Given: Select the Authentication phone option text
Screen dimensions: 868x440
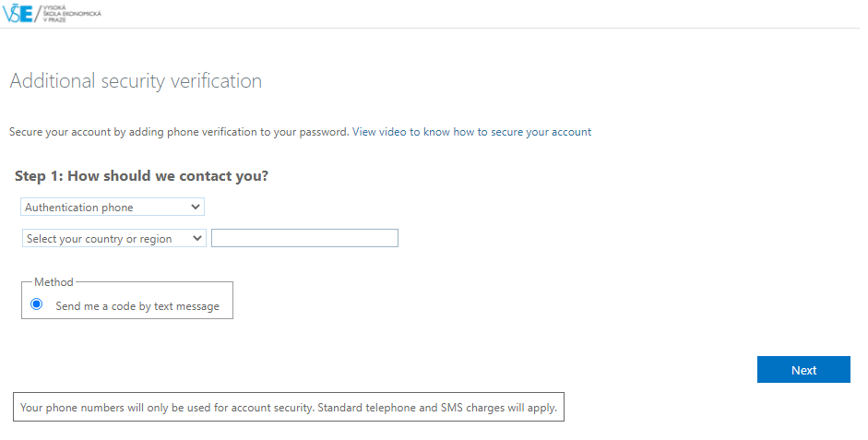Looking at the screenshot, I should pos(79,208).
